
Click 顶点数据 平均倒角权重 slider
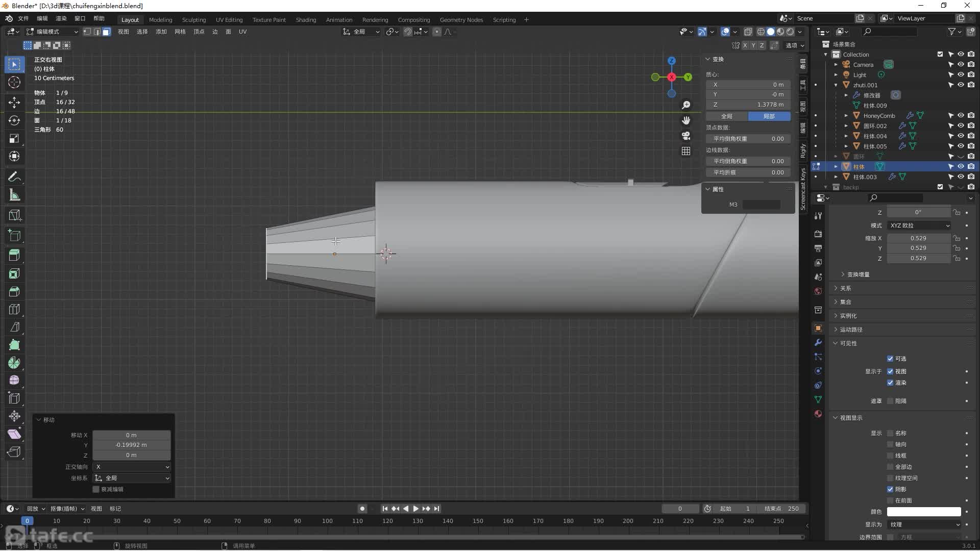748,139
